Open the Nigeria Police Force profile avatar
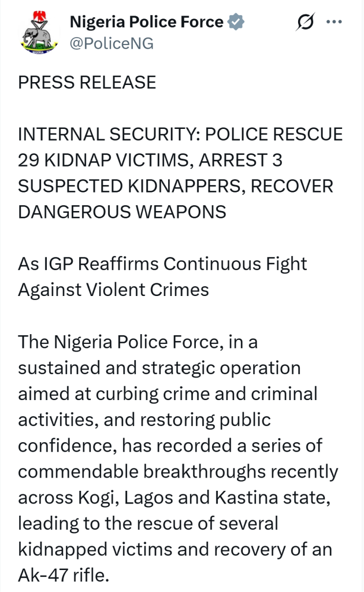 (x=39, y=32)
